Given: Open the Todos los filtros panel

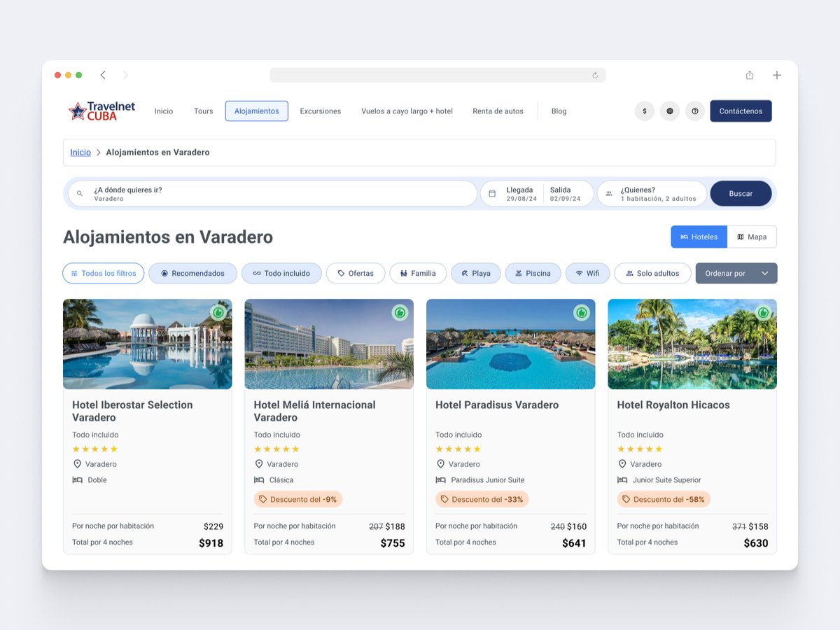Looking at the screenshot, I should (104, 274).
